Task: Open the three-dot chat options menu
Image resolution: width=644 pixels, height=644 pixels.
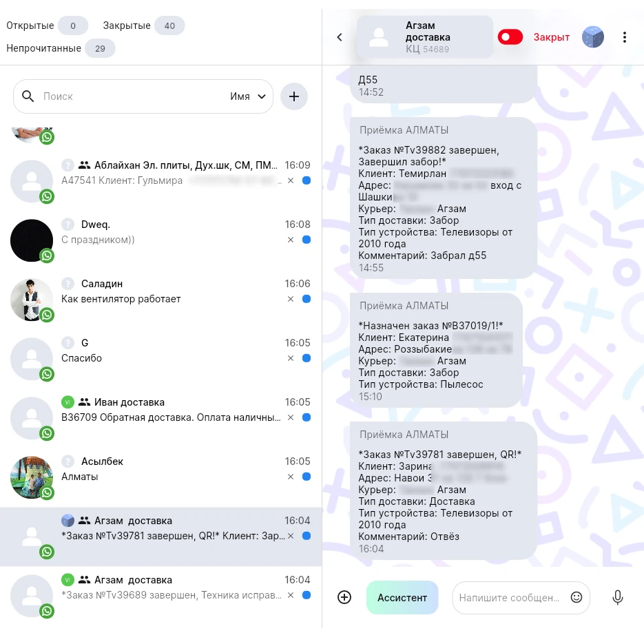Action: (624, 37)
